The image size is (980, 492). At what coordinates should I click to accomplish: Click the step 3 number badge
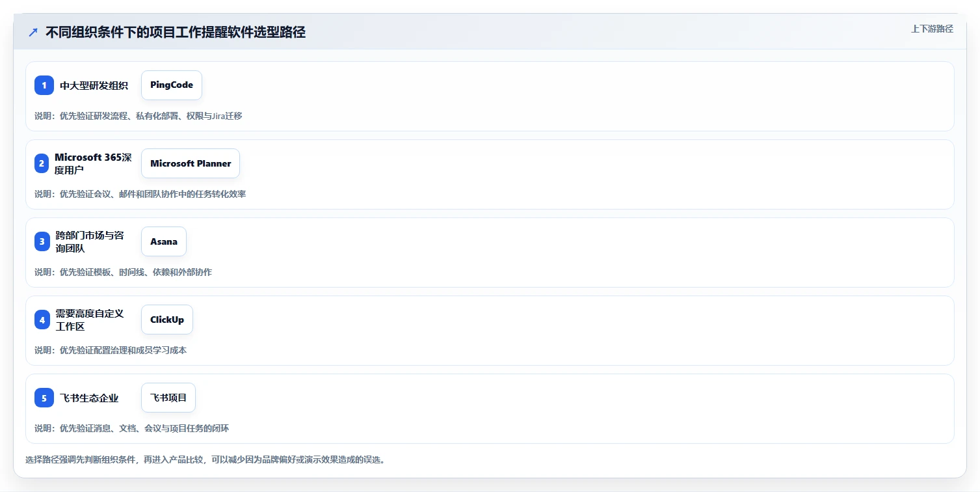[42, 241]
